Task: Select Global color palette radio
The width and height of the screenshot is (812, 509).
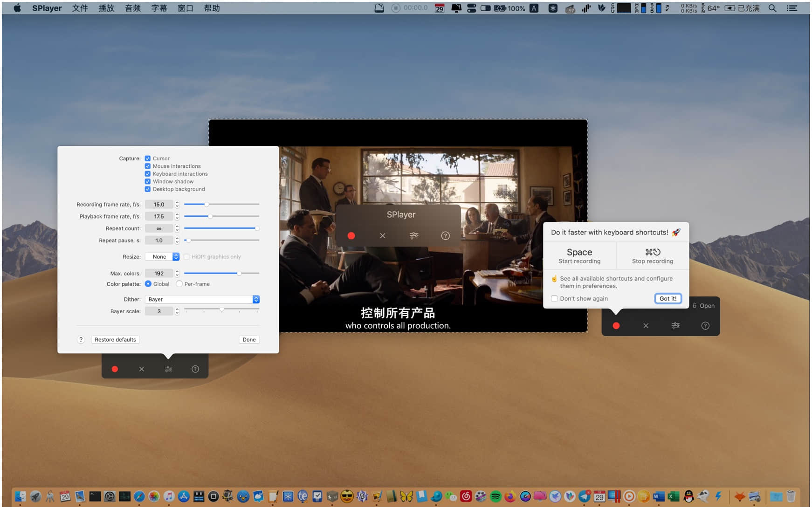Action: click(148, 284)
